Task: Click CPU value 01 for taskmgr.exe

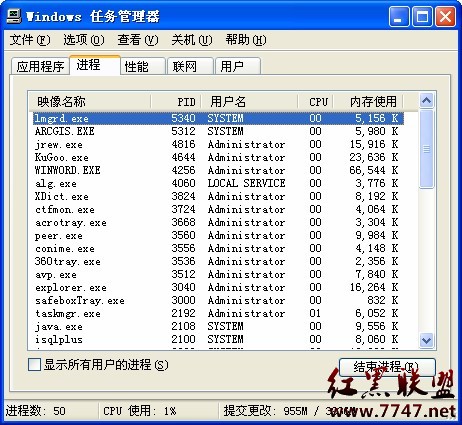Action: point(315,313)
